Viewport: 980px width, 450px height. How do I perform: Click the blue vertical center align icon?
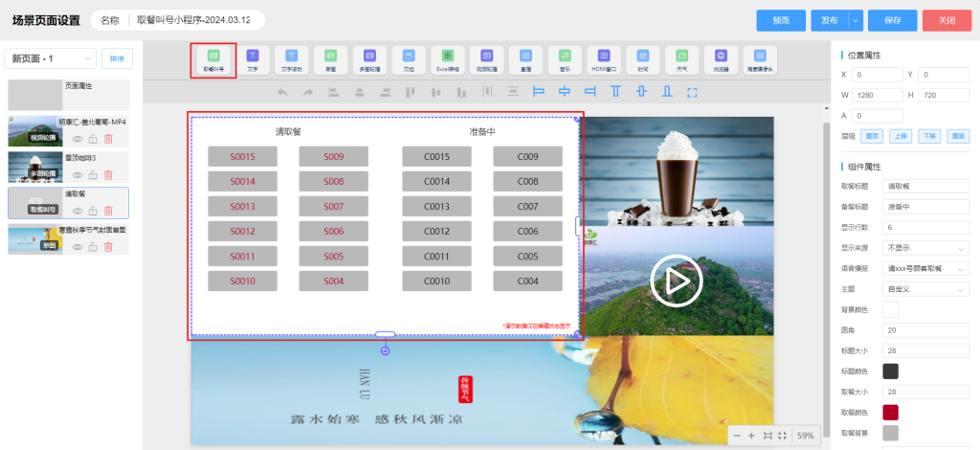point(641,92)
